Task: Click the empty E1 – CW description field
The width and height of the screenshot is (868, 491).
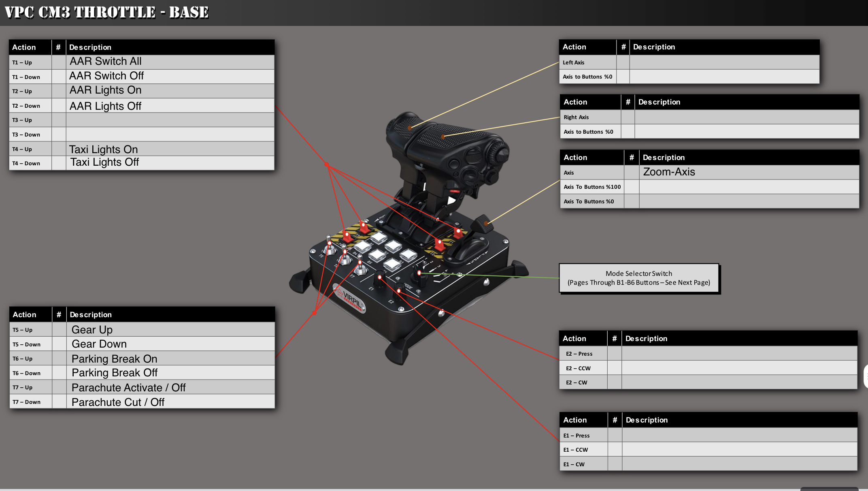Action: (x=739, y=464)
